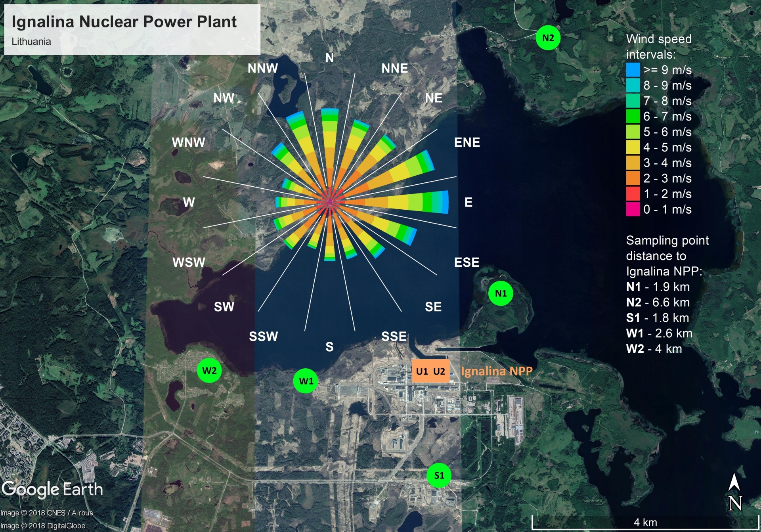Click the orange U1 U2 reactor box
This screenshot has width=761, height=532.
pyautogui.click(x=430, y=371)
